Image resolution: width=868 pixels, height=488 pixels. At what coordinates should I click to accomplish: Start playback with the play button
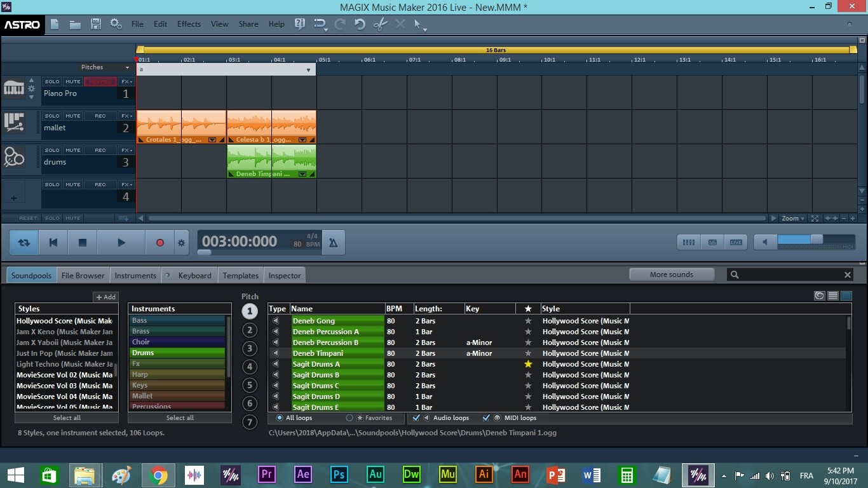121,242
